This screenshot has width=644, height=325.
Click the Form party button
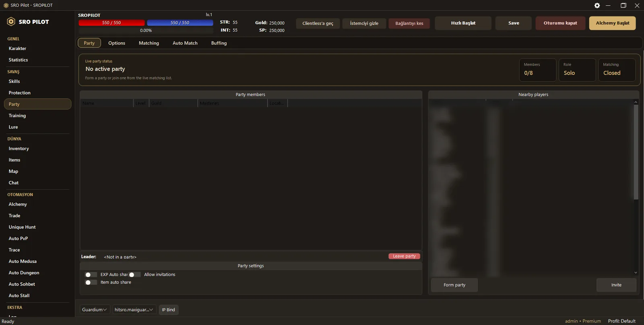click(x=454, y=285)
